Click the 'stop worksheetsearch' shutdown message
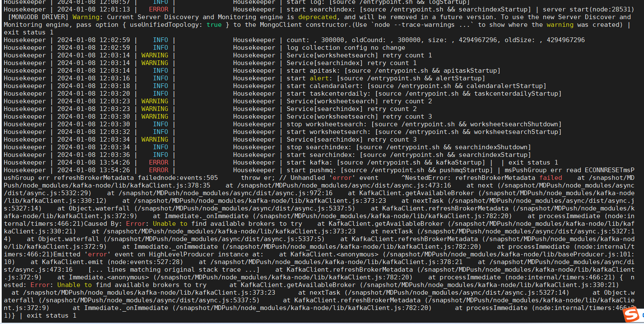Screen dimensions: 644x324 tap(424, 124)
